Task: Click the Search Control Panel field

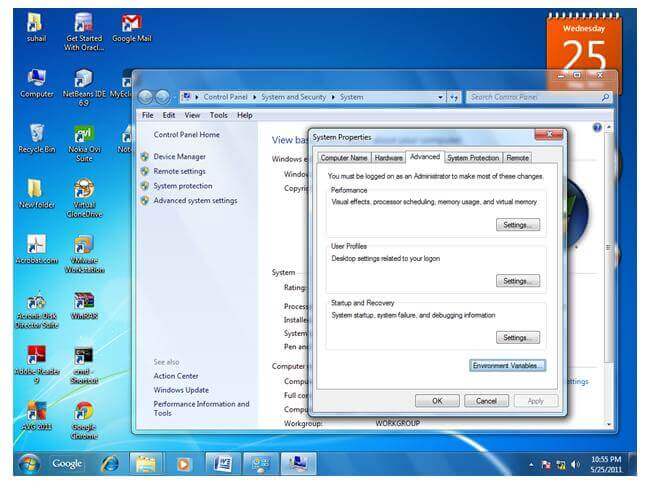Action: (x=534, y=97)
